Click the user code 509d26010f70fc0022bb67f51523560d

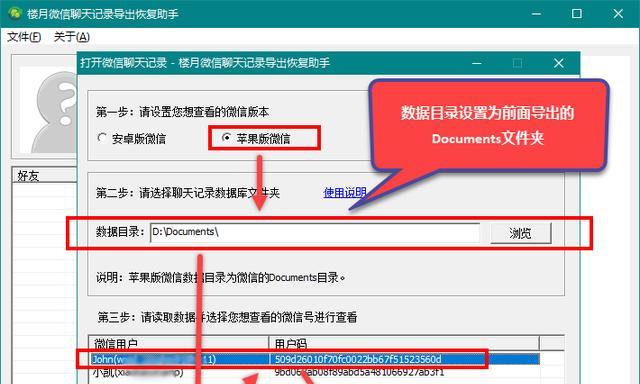358,359
